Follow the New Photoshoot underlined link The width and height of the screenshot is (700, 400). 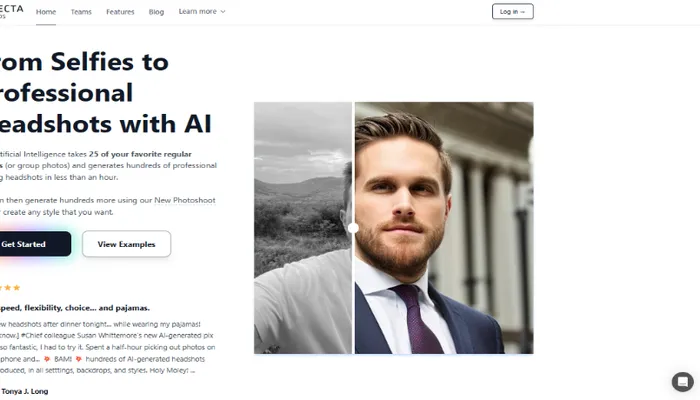pos(185,200)
